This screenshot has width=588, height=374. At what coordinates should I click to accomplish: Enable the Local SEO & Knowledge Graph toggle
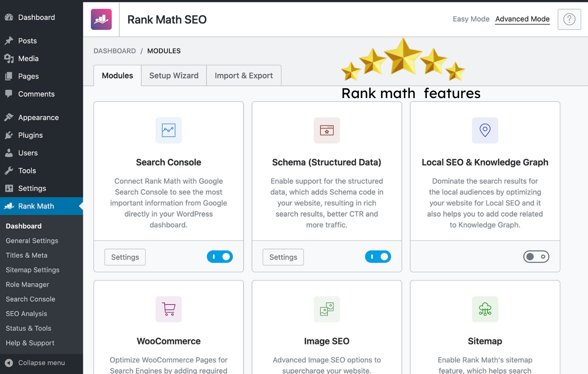tap(536, 256)
